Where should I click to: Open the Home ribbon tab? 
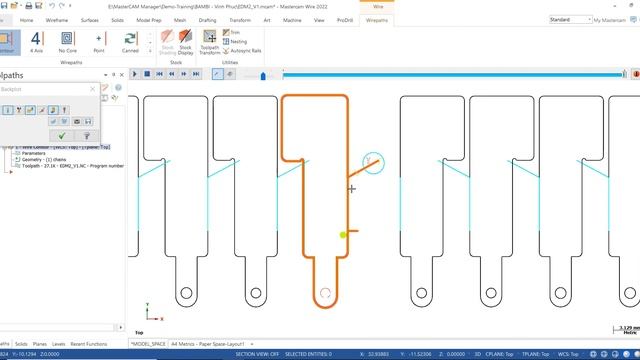(x=27, y=20)
